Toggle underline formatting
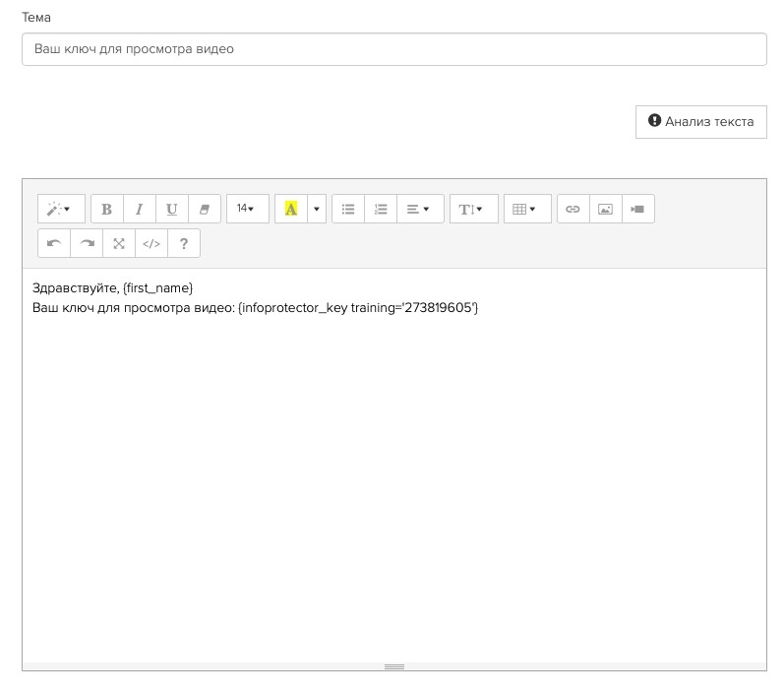Viewport: 784px width, 691px height. 172,209
